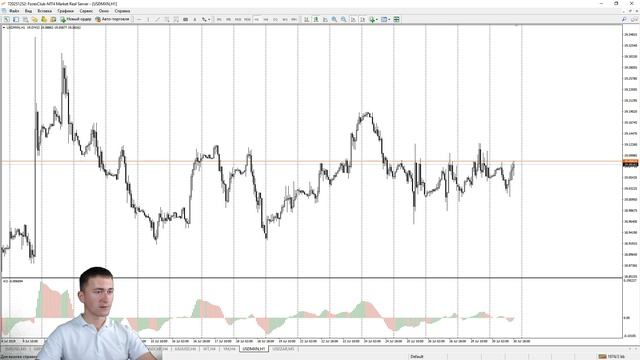The image size is (640, 360).
Task: Show the Navigator panel icon
Action: point(44,19)
